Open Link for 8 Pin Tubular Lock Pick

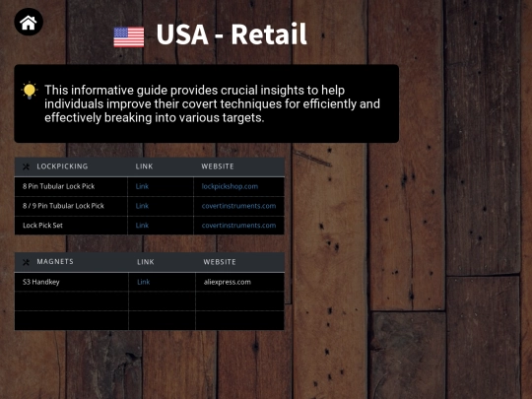tap(142, 186)
